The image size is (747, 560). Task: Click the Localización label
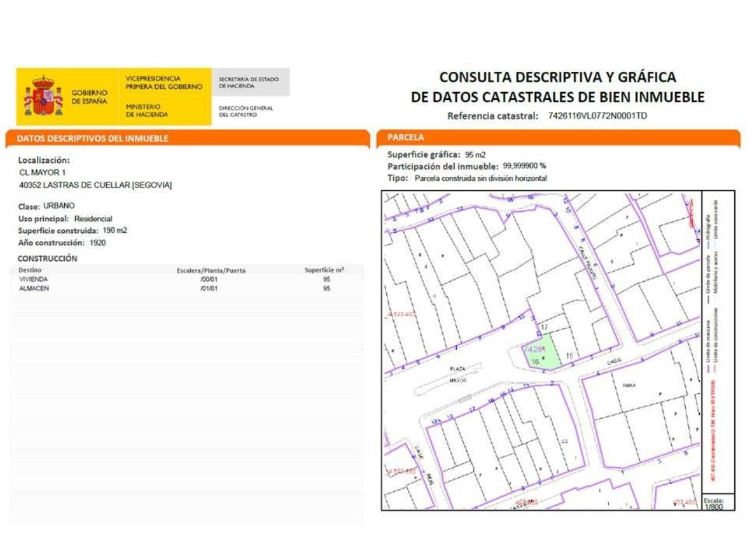(44, 160)
